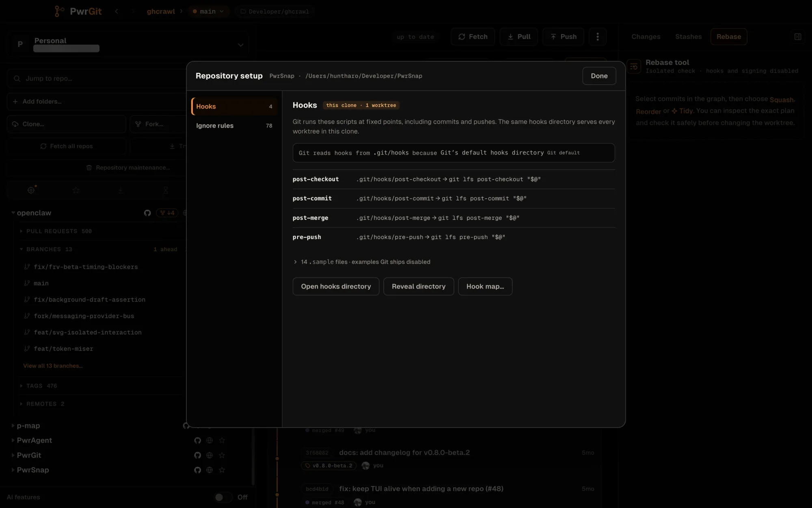Click the Fetch button

473,37
